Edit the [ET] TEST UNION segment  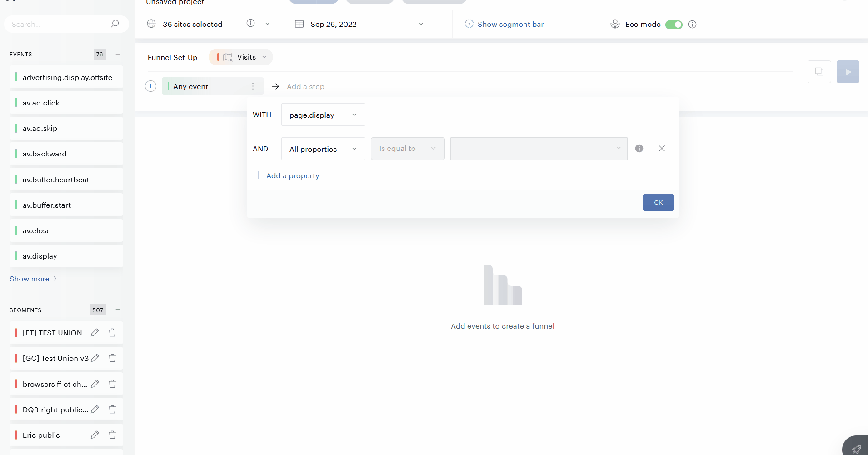95,333
